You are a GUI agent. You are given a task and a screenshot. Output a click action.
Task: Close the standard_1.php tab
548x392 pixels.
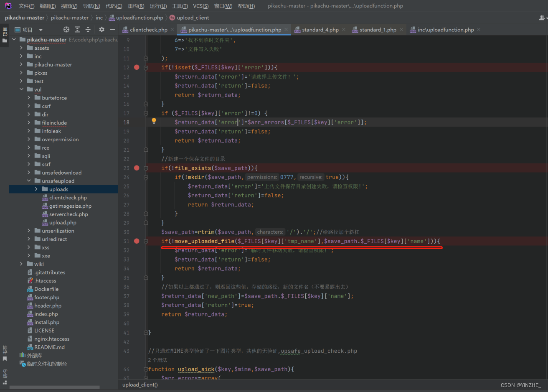click(x=401, y=30)
